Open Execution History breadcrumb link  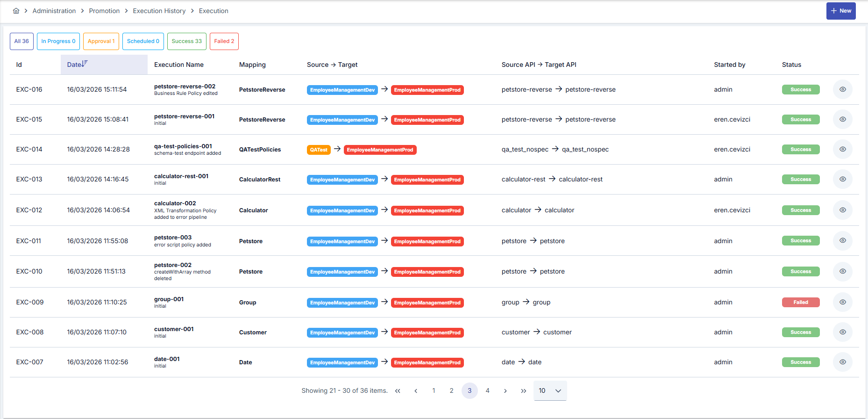coord(159,11)
